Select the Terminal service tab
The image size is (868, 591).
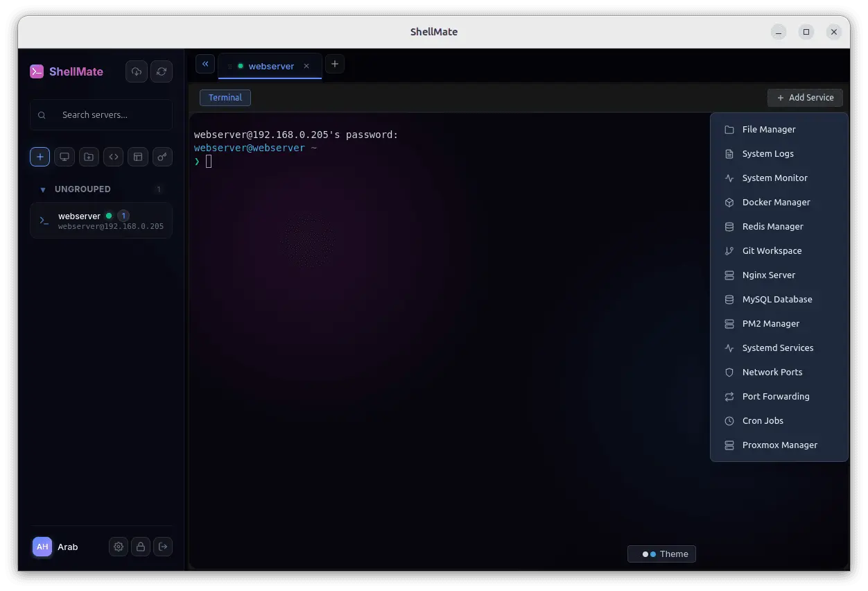tap(225, 98)
